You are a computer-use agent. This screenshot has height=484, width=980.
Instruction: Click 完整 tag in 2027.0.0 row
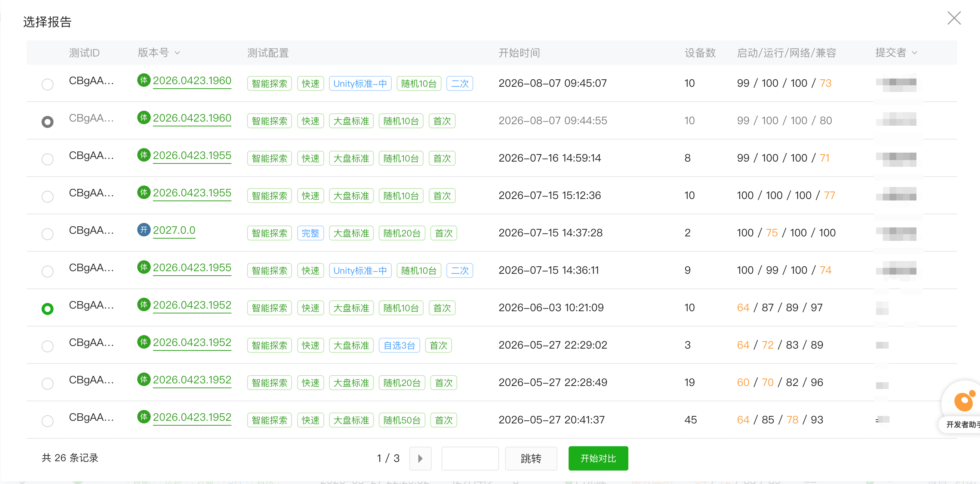tap(311, 233)
